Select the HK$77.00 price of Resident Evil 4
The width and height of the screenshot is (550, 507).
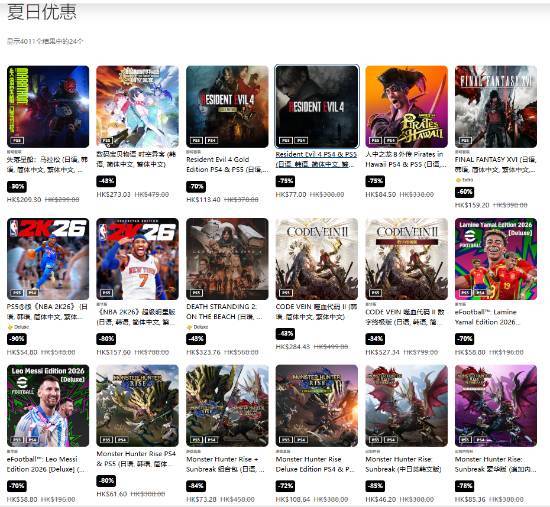(291, 194)
